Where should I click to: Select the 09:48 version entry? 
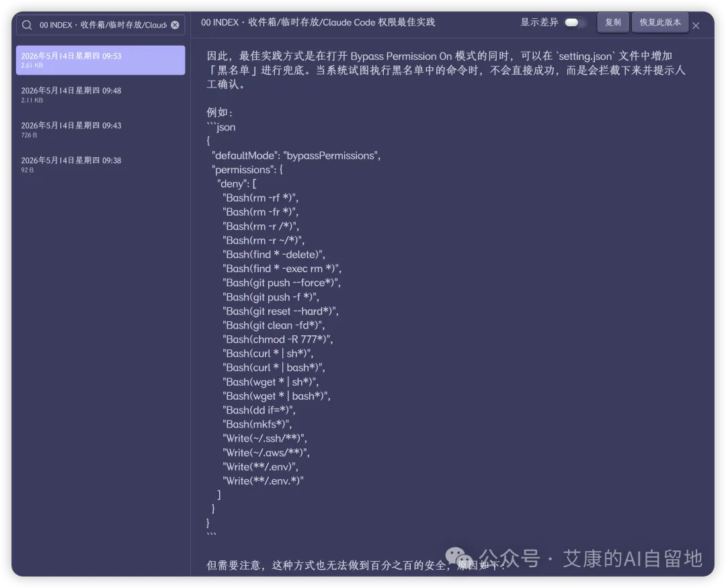(100, 95)
